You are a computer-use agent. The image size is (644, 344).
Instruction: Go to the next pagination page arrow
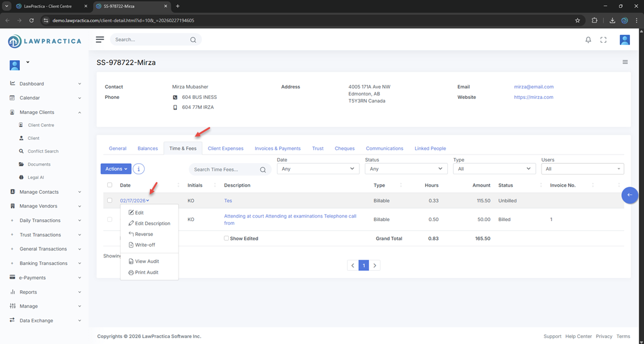(375, 266)
